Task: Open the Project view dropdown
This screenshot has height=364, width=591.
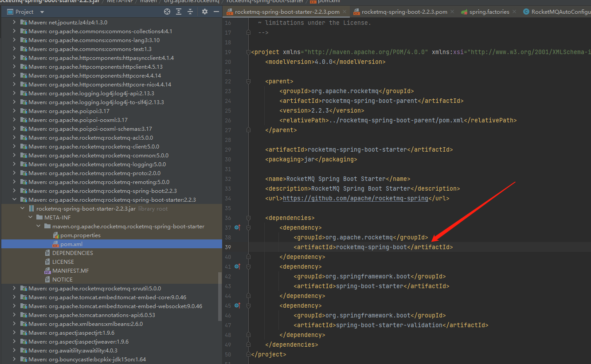Action: pos(42,12)
